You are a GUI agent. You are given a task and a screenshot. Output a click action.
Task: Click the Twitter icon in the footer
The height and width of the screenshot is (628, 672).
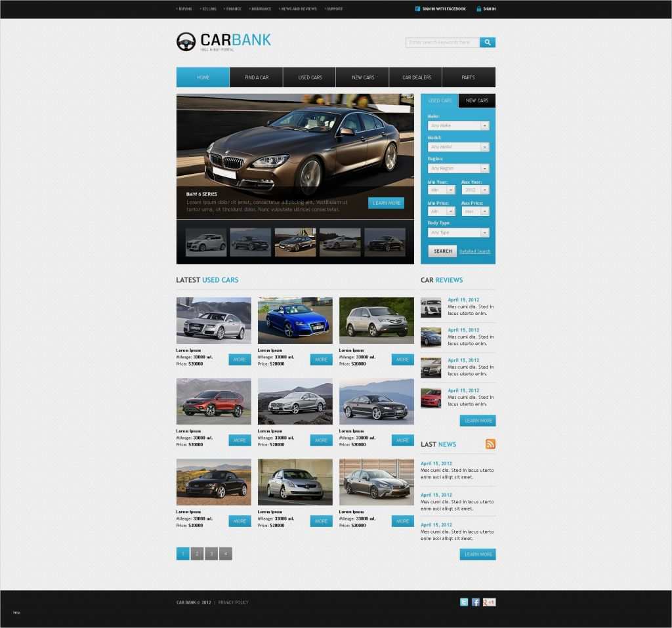[464, 602]
